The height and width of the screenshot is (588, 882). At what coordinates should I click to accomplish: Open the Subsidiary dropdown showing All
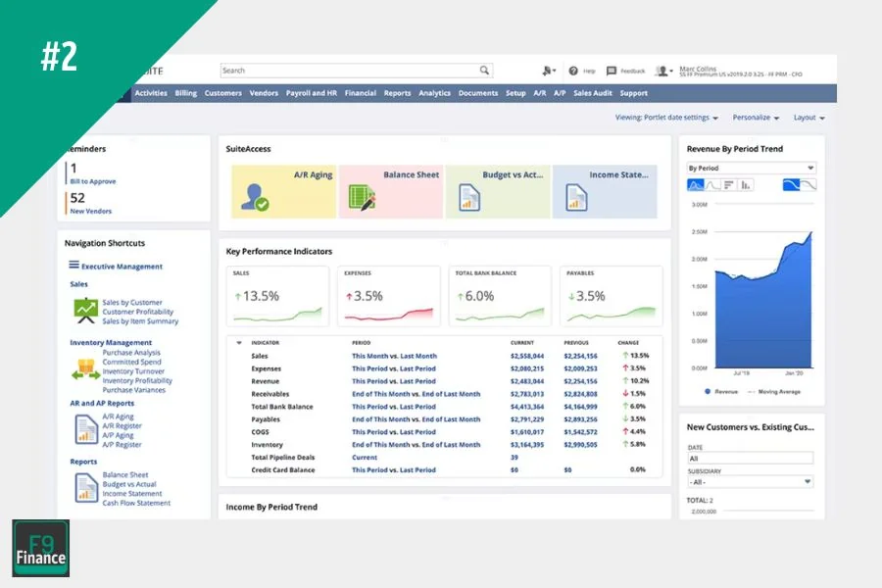(750, 481)
